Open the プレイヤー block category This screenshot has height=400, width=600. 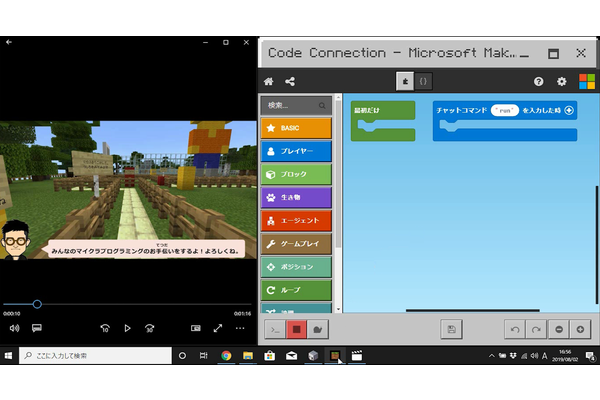click(296, 151)
